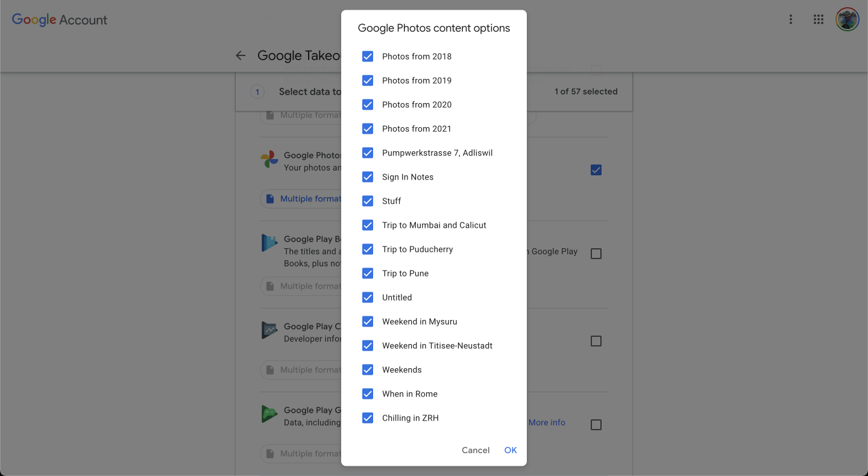This screenshot has height=476, width=868.
Task: Click your profile avatar picture
Action: (x=847, y=19)
